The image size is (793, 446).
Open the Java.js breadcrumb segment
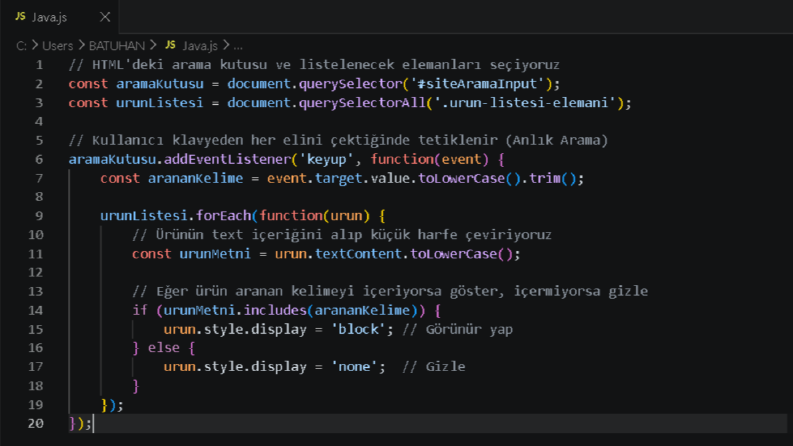click(x=200, y=46)
